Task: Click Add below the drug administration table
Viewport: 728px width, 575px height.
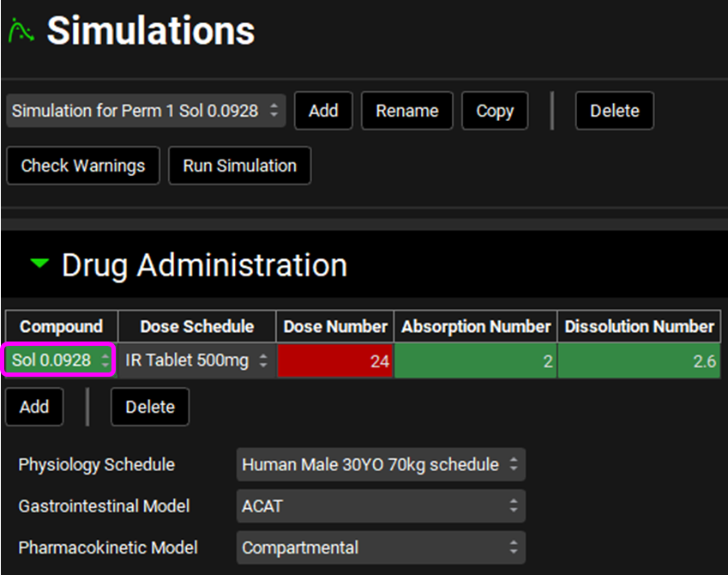Action: coord(34,407)
